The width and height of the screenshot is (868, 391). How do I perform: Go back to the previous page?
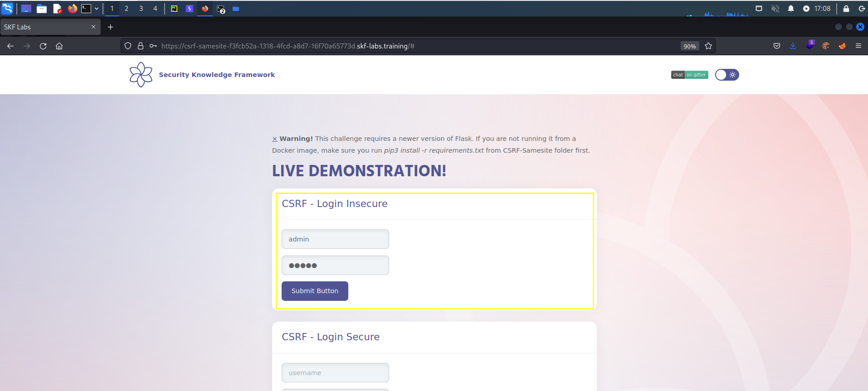[10, 46]
